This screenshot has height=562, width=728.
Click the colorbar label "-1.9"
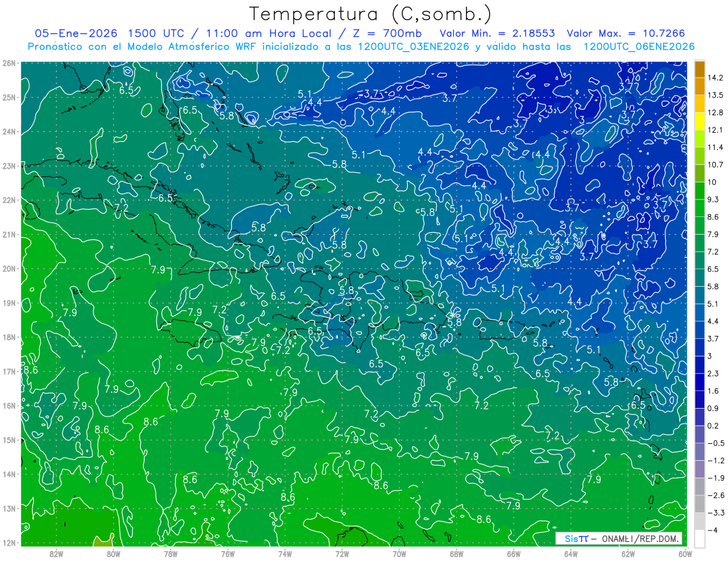716,478
